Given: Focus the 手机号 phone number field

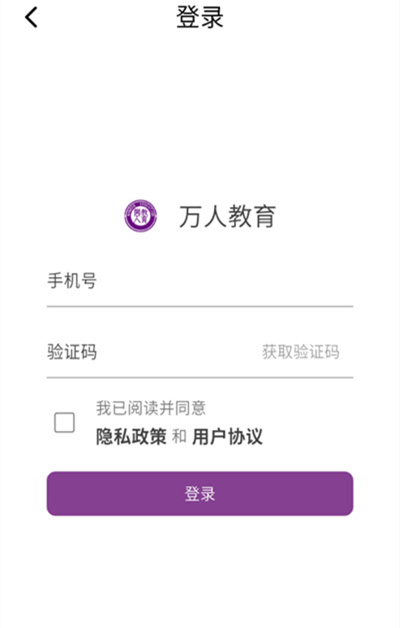Looking at the screenshot, I should coord(200,281).
